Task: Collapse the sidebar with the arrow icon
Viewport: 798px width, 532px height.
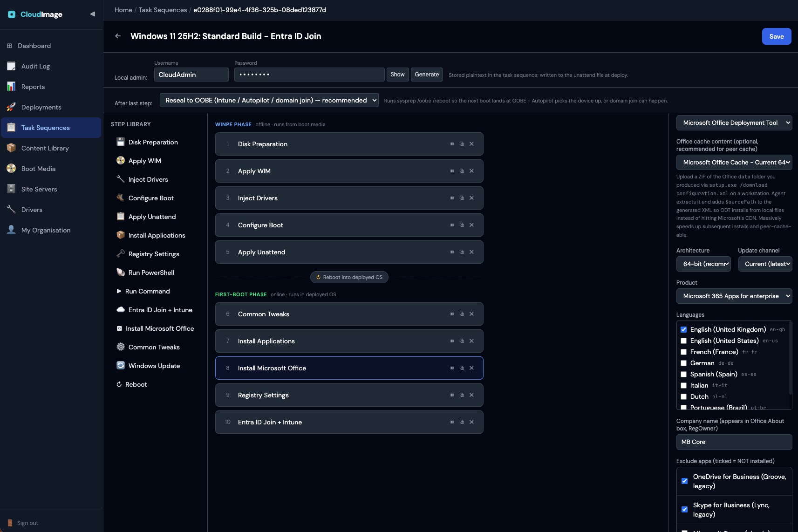Action: click(92, 14)
